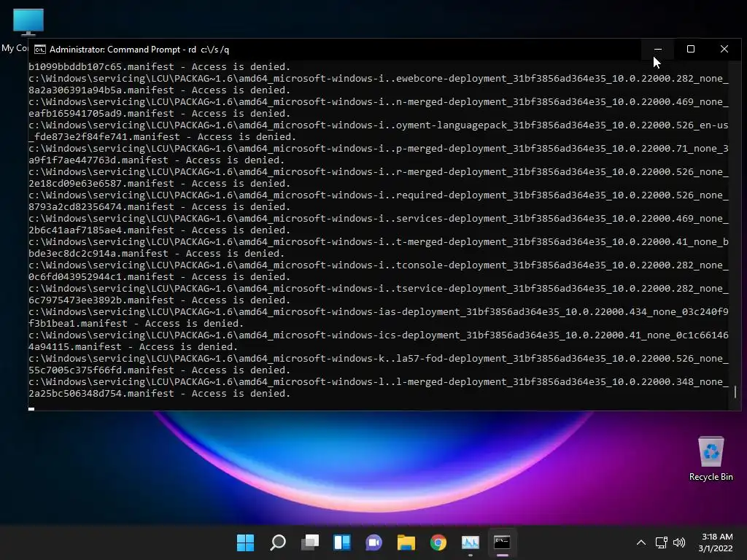Viewport: 747px width, 560px height.
Task: Click last line 2a25bc506348d754.manifest
Action: coord(160,393)
